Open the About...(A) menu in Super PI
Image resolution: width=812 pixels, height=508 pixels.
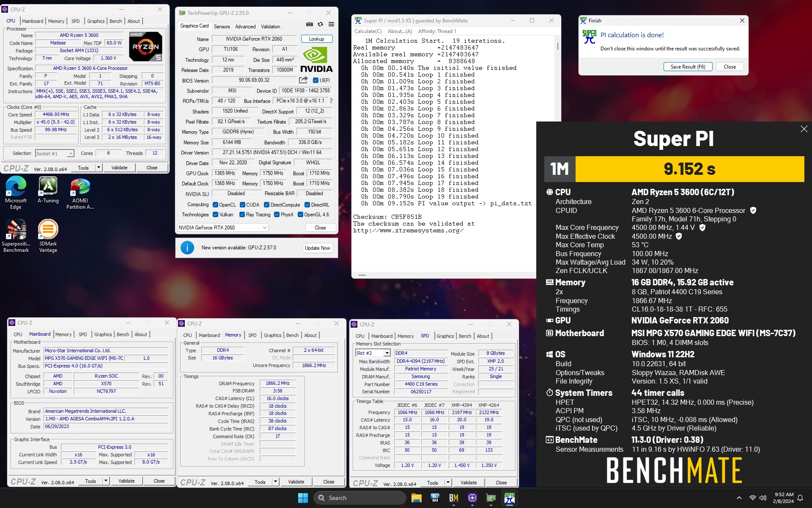[400, 31]
